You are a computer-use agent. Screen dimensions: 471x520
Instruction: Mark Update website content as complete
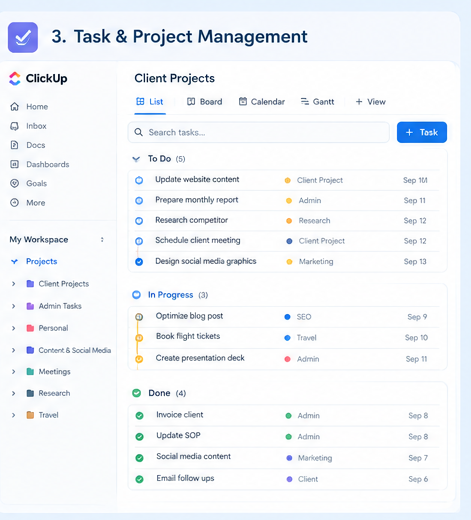pyautogui.click(x=139, y=180)
